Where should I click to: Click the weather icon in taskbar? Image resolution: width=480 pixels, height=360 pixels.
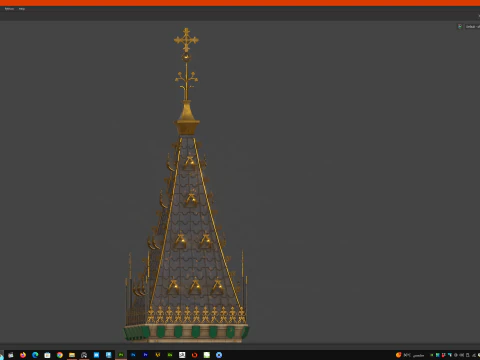pos(398,355)
